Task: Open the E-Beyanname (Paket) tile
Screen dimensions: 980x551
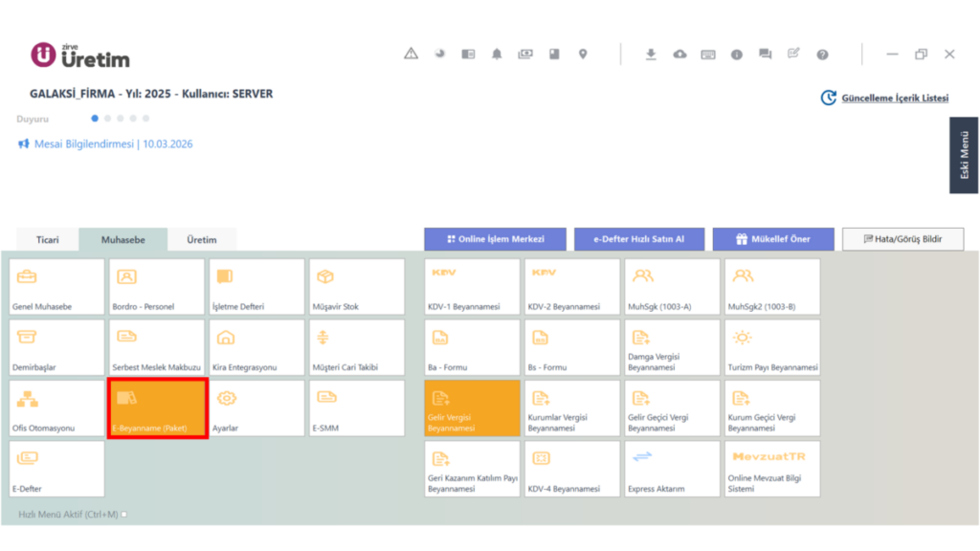Action: (x=158, y=408)
